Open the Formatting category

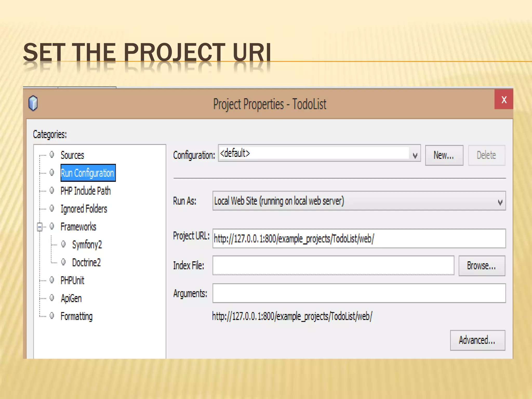click(76, 316)
